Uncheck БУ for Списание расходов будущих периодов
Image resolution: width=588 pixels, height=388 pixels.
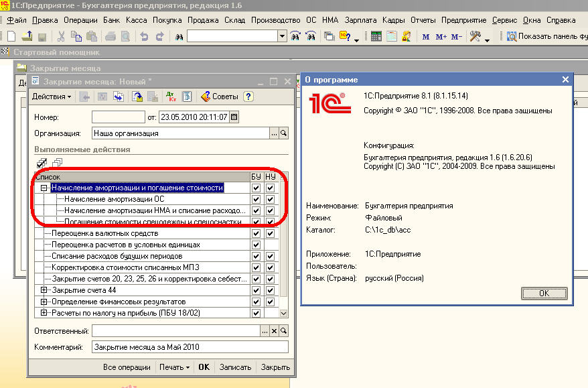click(256, 256)
